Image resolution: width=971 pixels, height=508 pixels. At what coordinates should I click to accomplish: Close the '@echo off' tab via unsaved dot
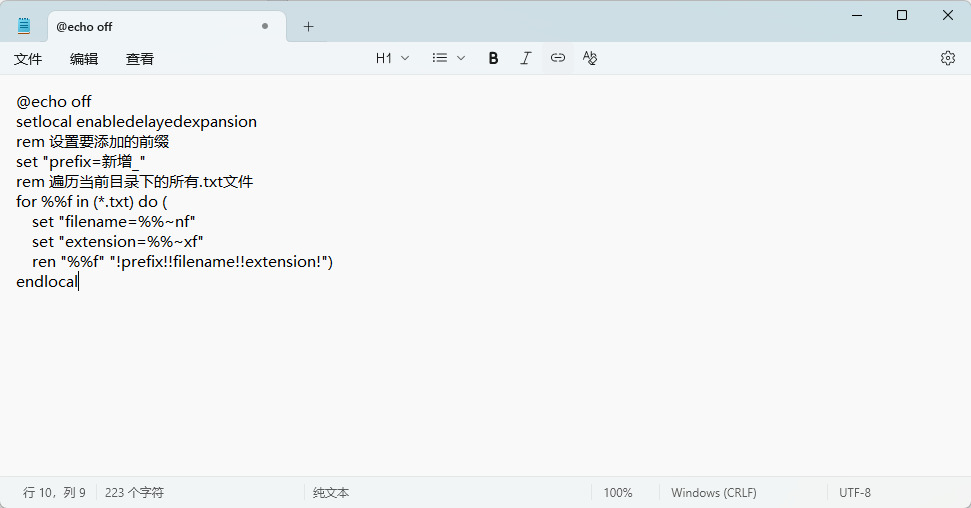tap(265, 26)
